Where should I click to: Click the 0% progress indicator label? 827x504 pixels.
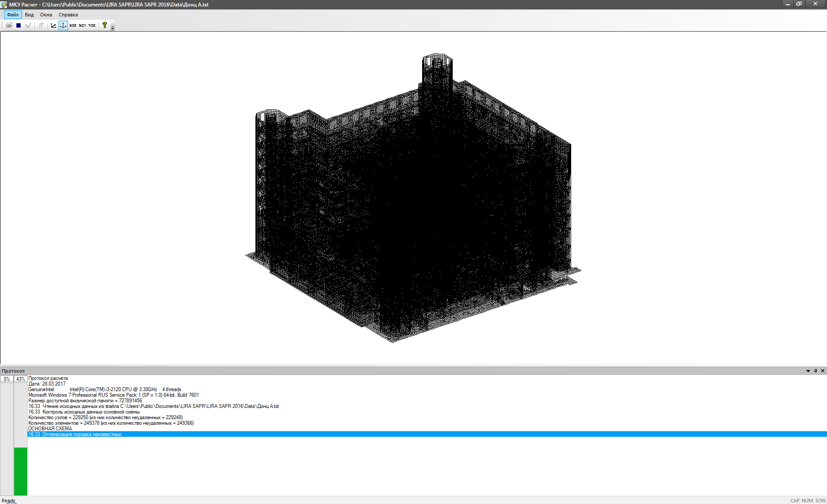(x=7, y=379)
